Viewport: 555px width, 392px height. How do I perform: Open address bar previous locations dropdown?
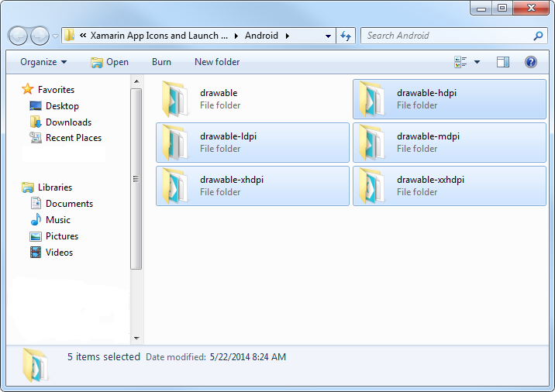coord(329,36)
